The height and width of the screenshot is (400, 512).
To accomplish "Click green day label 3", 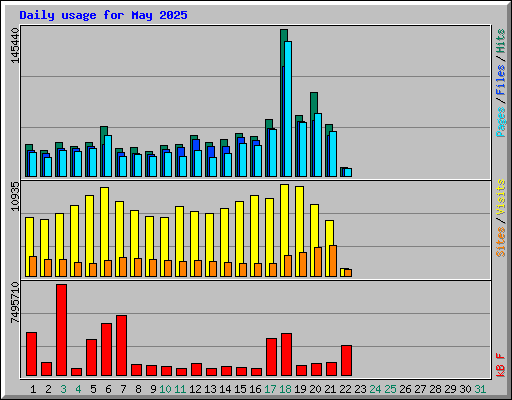I will click(63, 389).
